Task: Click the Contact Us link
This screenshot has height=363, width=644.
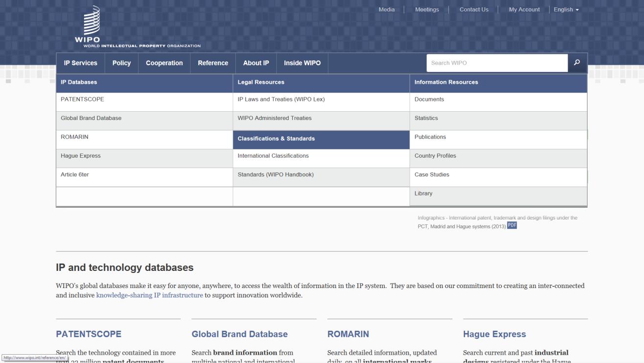Action: pyautogui.click(x=474, y=9)
